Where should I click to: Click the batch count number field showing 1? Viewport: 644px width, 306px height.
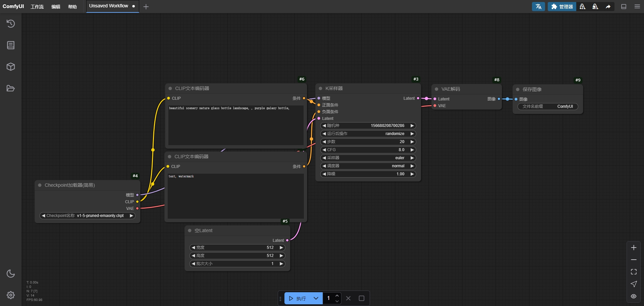click(x=328, y=298)
